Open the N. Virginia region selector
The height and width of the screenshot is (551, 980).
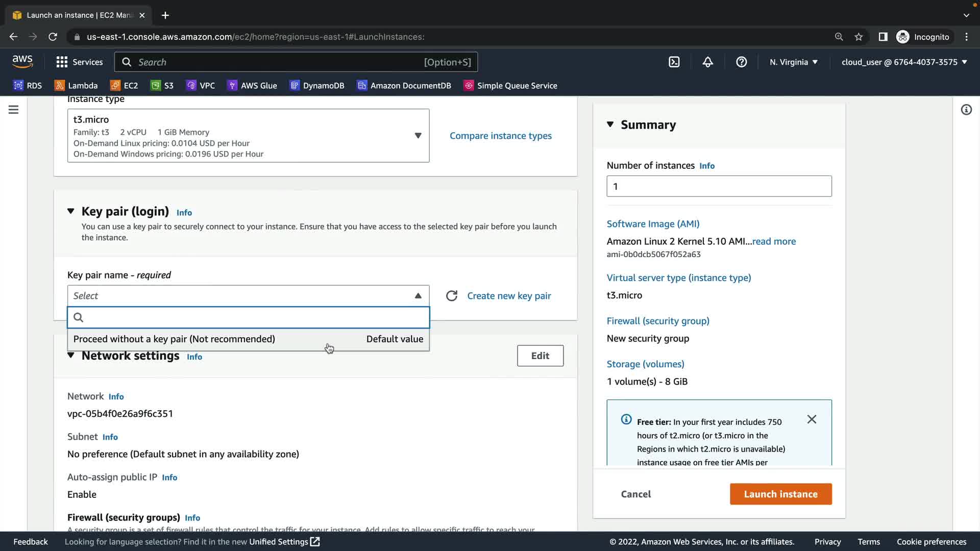point(794,62)
